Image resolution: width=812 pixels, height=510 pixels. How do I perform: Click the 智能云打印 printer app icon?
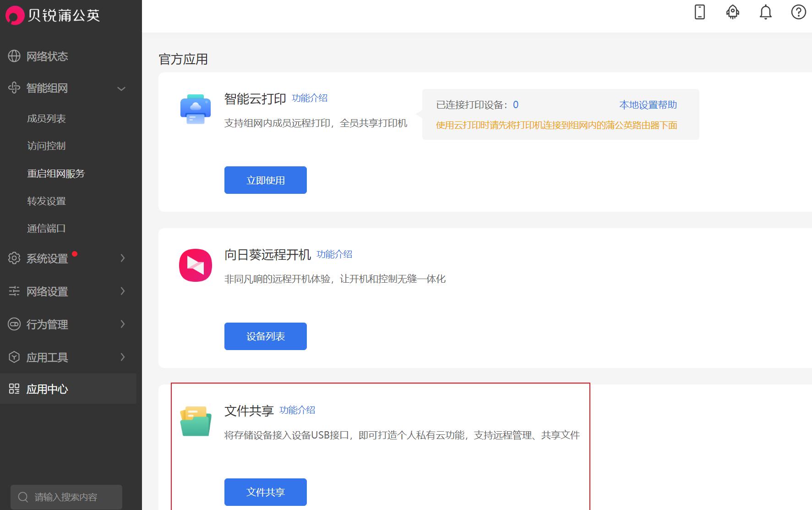tap(195, 109)
